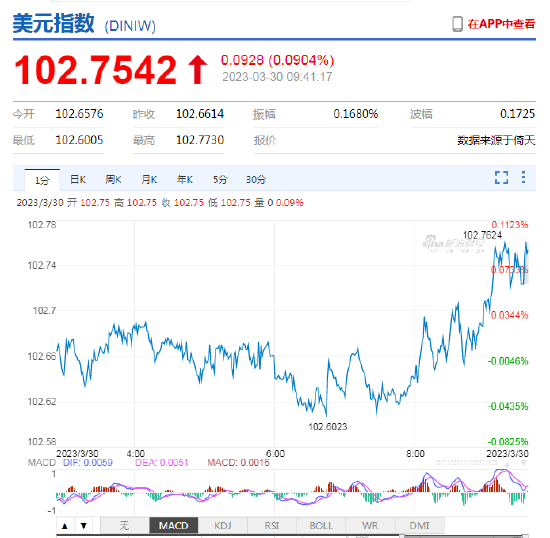Screen dimensions: 550x538
Task: Open the 在APP中查看 link
Action: pos(501,24)
